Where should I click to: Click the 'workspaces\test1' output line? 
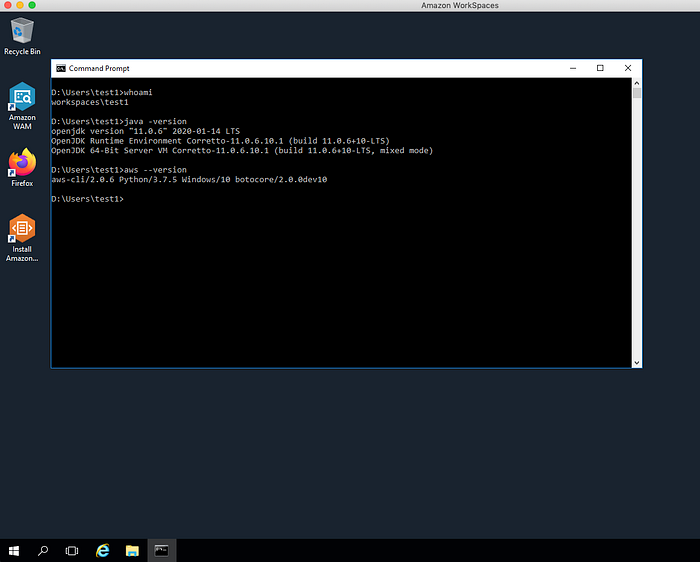click(90, 102)
